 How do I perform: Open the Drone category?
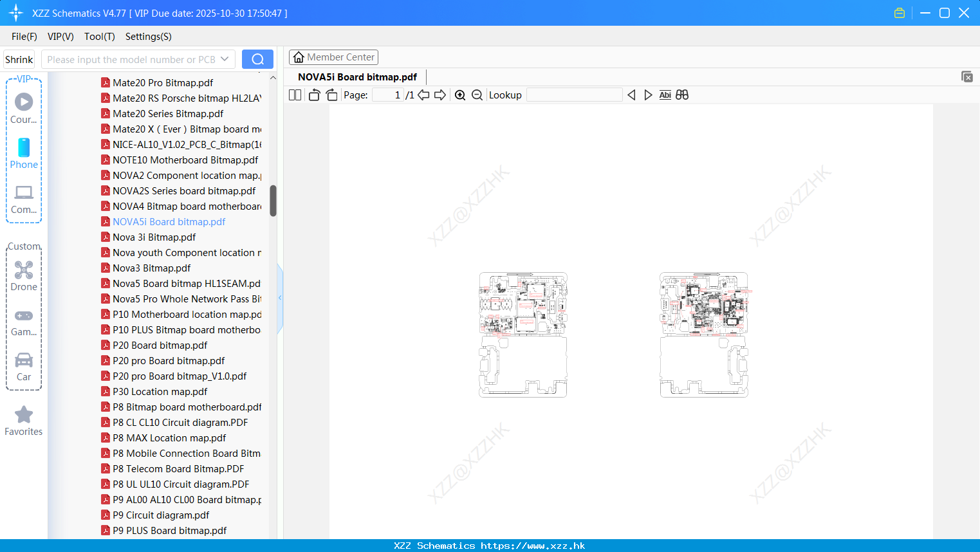[x=24, y=276]
